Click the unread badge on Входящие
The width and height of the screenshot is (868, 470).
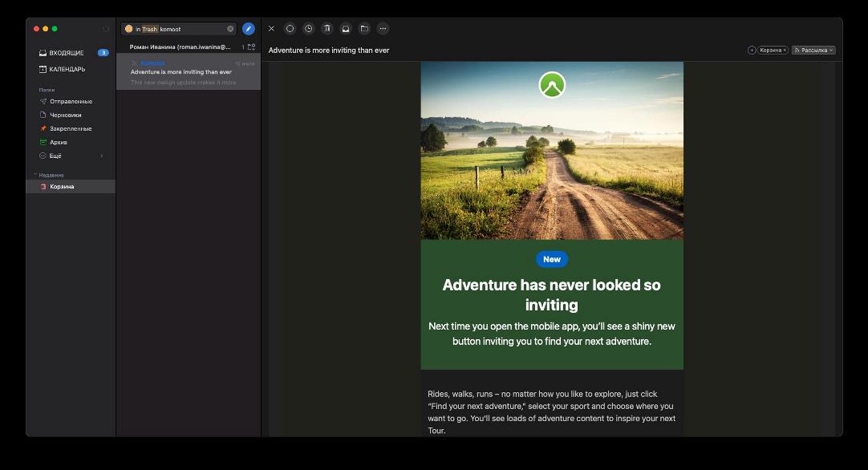103,53
